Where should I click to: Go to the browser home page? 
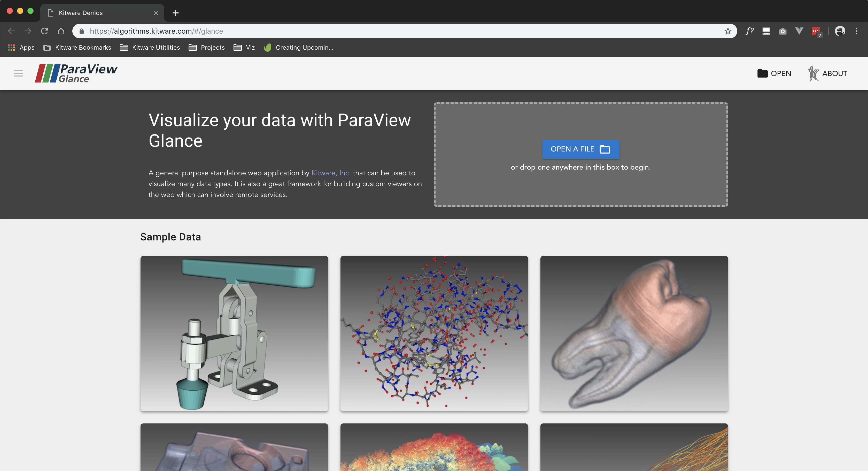coord(61,31)
